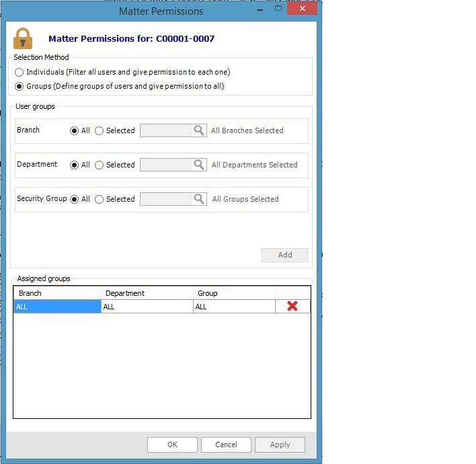
Task: Choose Selected for Security Group
Action: pyautogui.click(x=100, y=199)
